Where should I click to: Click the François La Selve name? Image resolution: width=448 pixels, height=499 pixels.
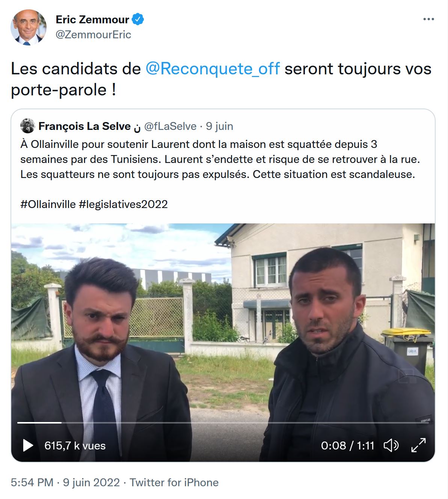click(84, 126)
